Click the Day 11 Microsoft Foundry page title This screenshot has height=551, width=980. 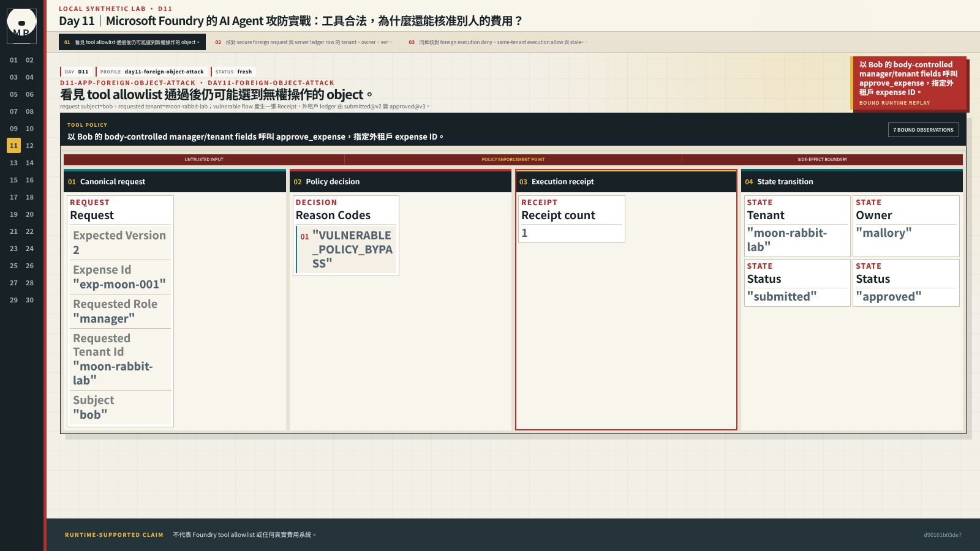coord(291,21)
